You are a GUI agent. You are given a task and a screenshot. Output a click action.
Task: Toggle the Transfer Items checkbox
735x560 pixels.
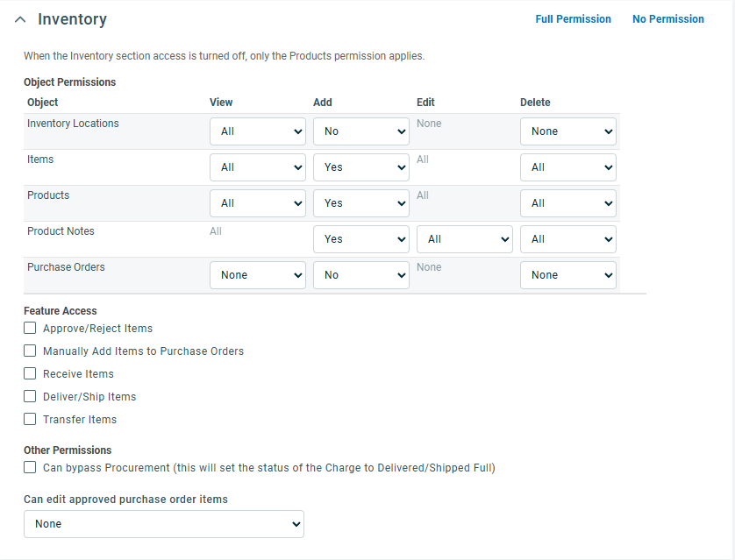click(x=31, y=420)
